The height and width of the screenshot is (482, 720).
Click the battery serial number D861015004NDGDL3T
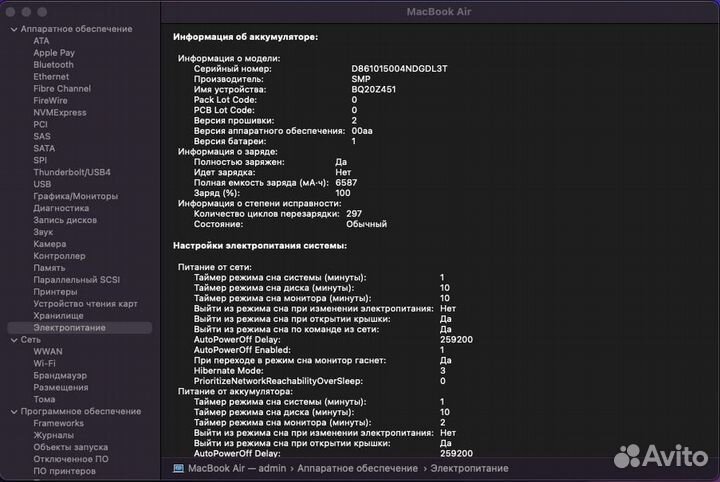[x=399, y=69]
